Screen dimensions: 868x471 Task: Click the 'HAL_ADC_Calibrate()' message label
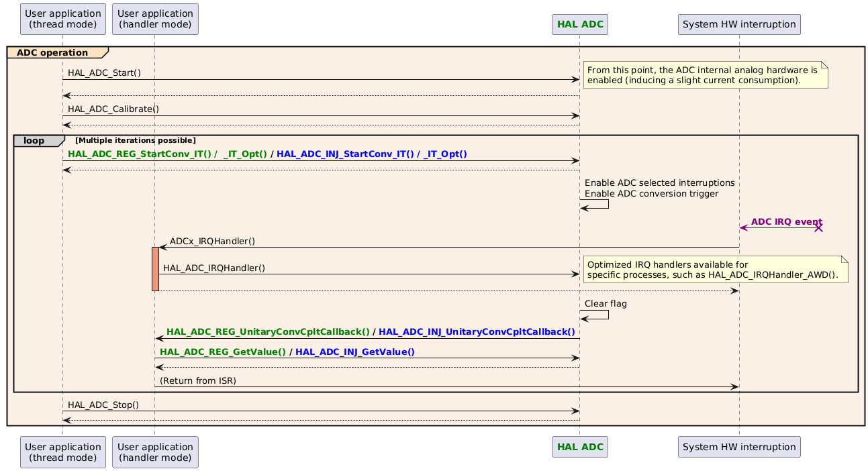[x=113, y=109]
